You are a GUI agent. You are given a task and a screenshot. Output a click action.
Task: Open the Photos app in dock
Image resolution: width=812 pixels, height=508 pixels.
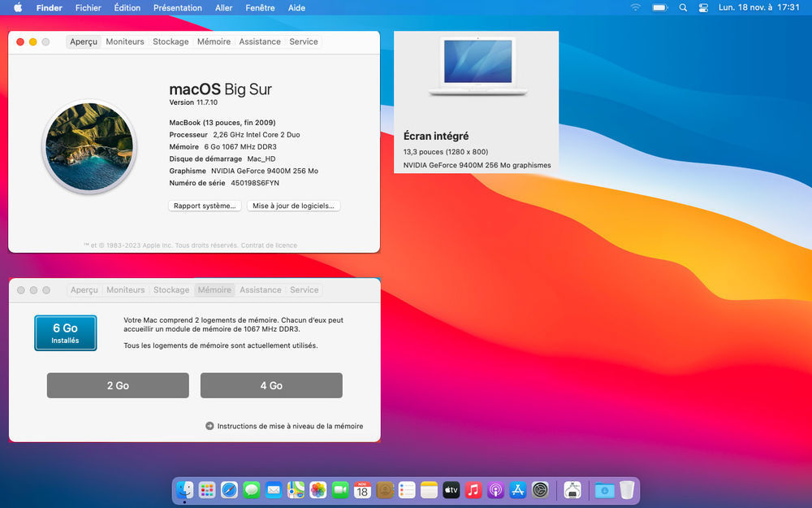318,490
